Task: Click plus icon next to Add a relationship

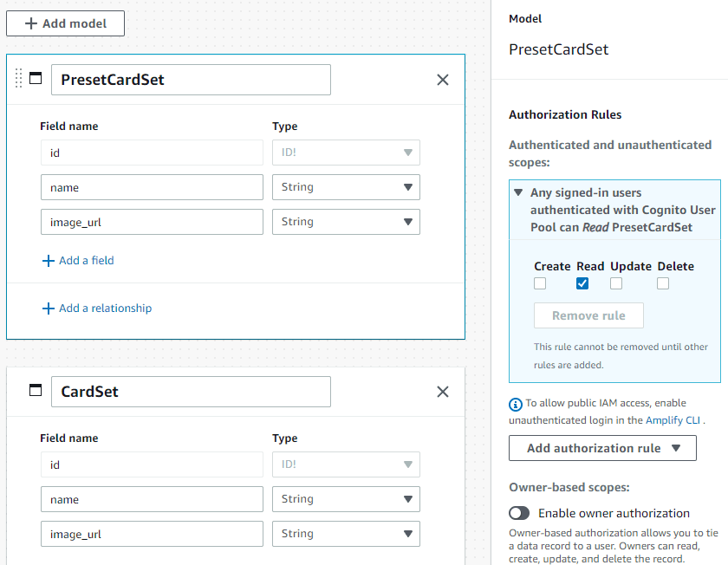Action: coord(49,308)
